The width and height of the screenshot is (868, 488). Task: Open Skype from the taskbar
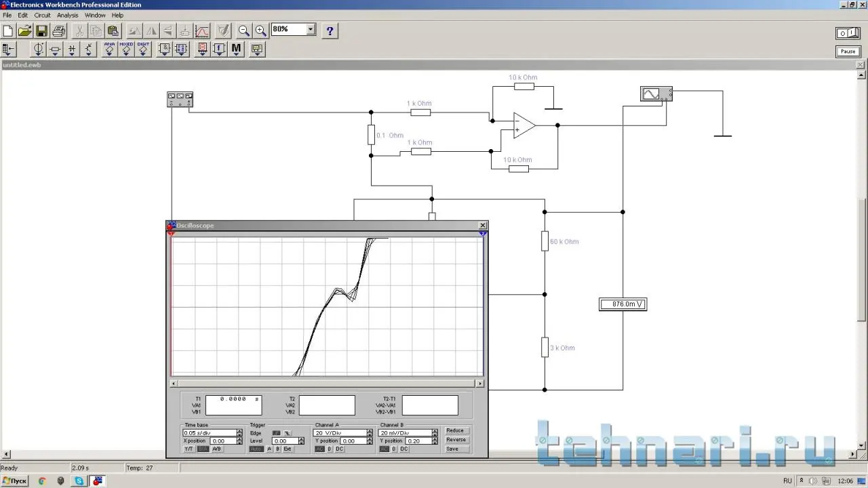click(79, 481)
